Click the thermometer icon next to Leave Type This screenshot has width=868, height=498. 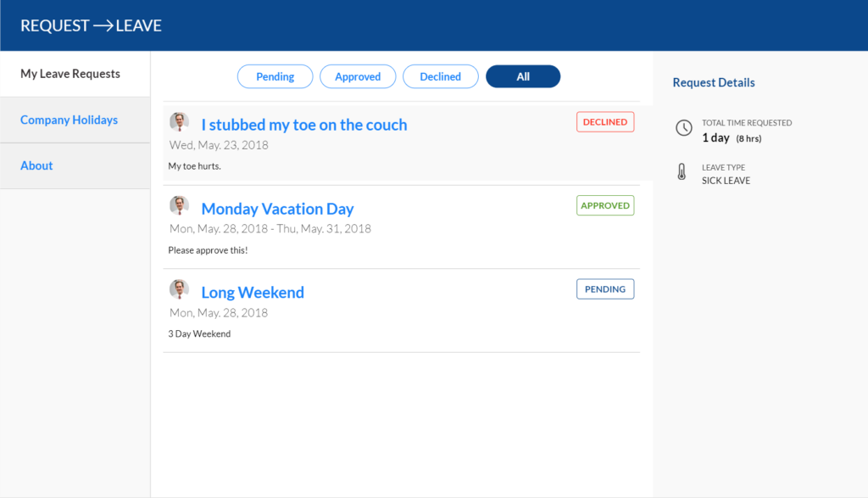point(683,173)
